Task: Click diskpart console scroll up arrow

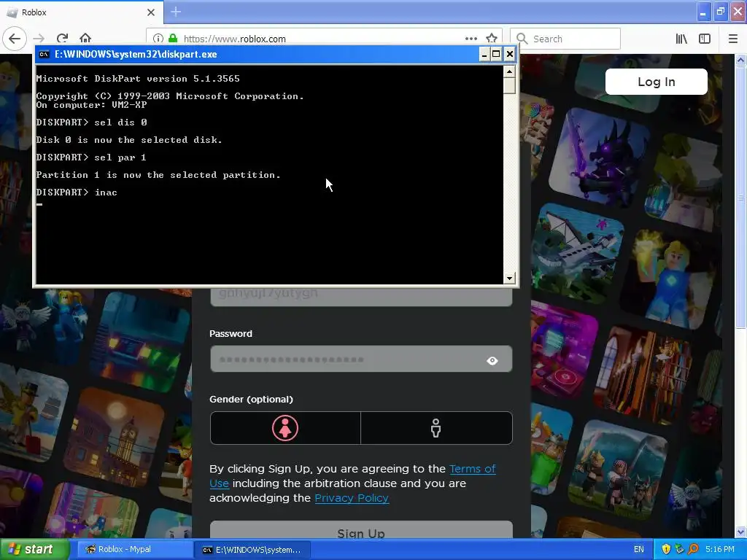Action: coord(509,71)
